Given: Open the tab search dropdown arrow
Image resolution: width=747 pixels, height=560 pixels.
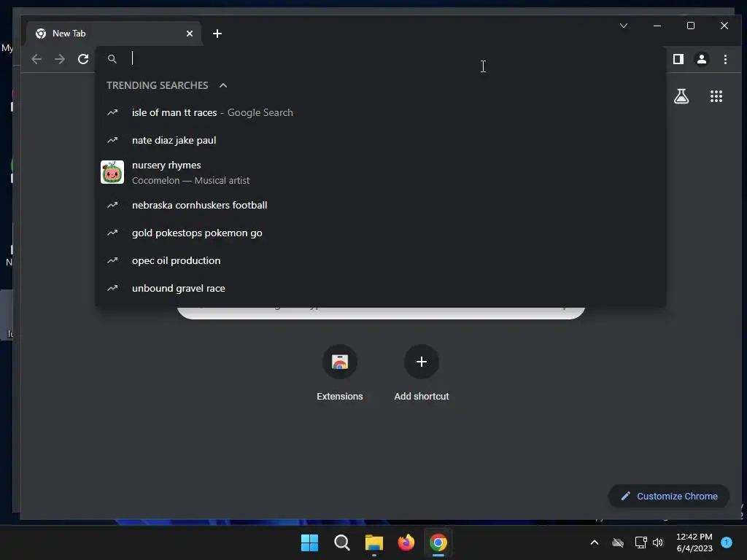Looking at the screenshot, I should click(624, 26).
